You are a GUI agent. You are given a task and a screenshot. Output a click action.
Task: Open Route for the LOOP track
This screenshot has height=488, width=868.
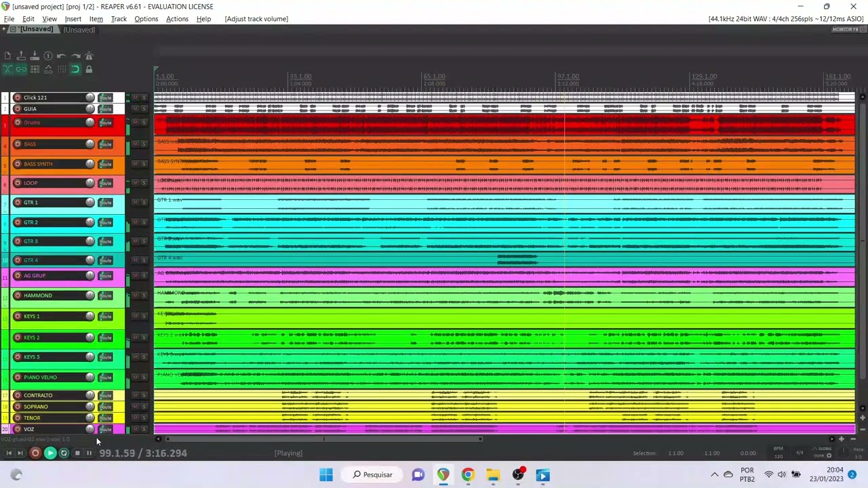tap(105, 183)
